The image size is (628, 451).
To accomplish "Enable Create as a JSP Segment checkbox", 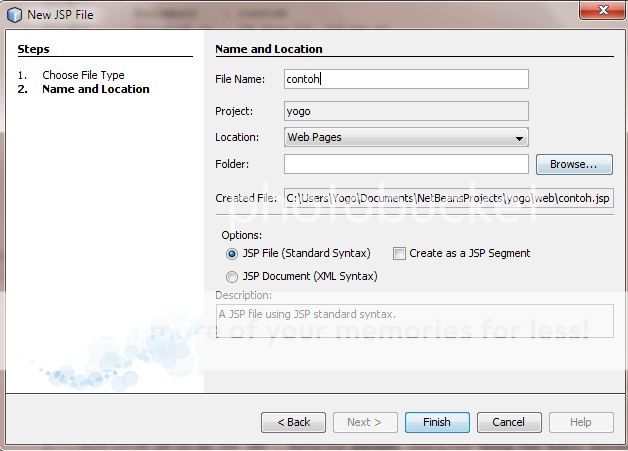I will click(x=400, y=254).
